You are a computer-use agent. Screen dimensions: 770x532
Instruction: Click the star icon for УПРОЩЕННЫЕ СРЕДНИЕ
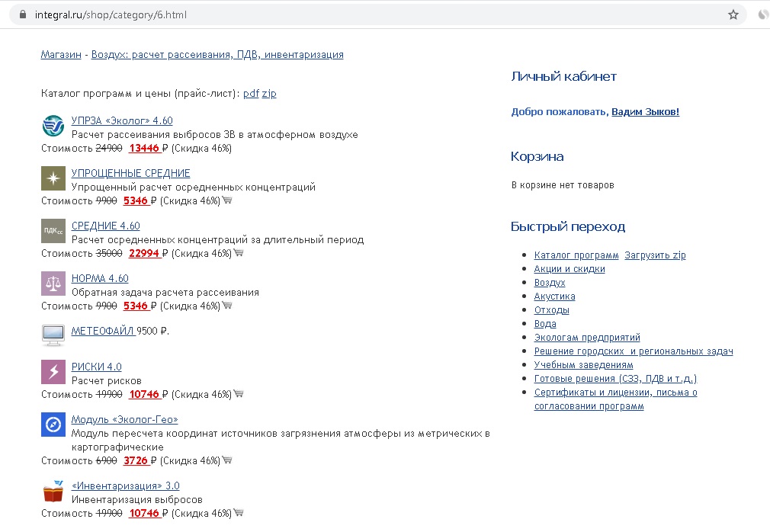click(53, 178)
